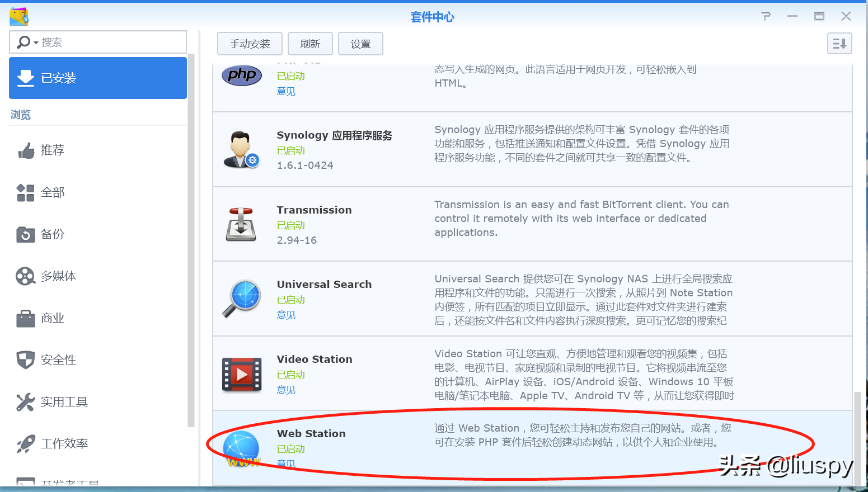Viewport: 868px width, 492px height.
Task: Open the 已安装 installed packages tab
Action: coord(98,78)
